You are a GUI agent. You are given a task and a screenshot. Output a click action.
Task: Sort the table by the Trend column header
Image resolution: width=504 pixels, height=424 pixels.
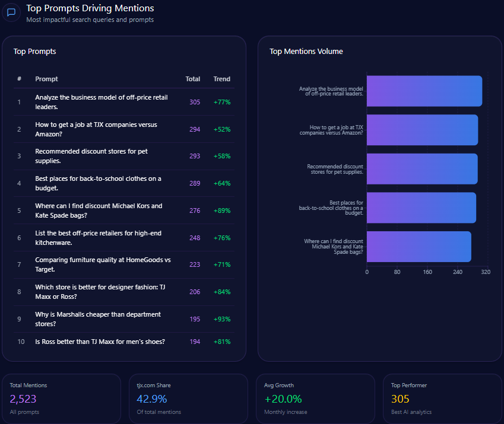pyautogui.click(x=221, y=79)
